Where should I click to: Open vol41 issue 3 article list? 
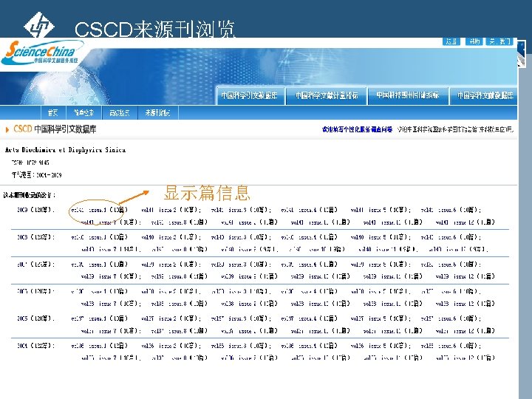pyautogui.click(x=241, y=210)
